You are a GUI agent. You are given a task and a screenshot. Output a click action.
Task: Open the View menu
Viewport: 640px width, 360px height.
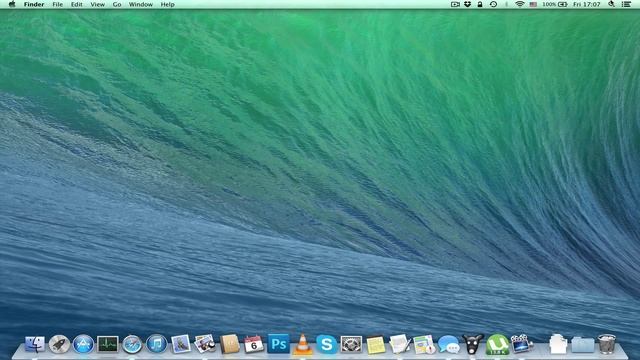coord(98,4)
